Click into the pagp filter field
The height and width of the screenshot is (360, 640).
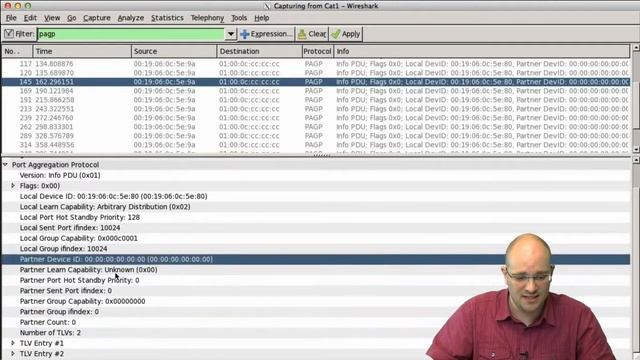[131, 34]
